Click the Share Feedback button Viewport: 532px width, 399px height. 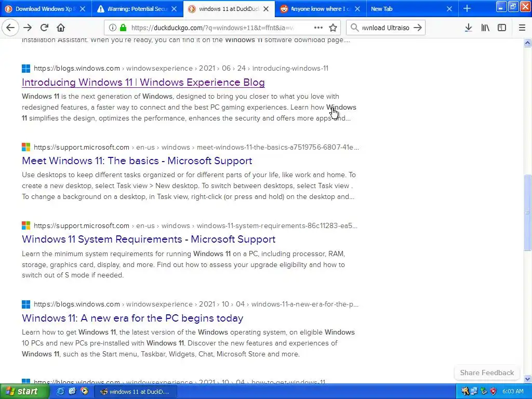pos(487,373)
